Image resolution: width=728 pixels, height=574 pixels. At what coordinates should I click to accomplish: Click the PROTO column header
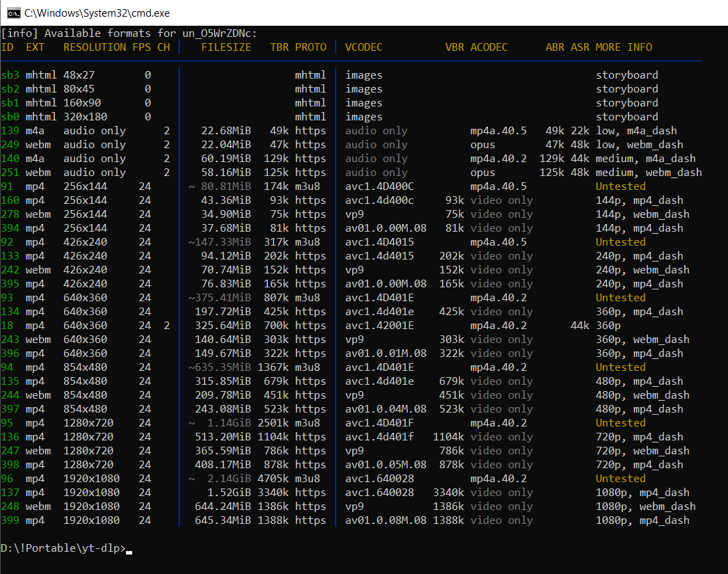click(311, 47)
